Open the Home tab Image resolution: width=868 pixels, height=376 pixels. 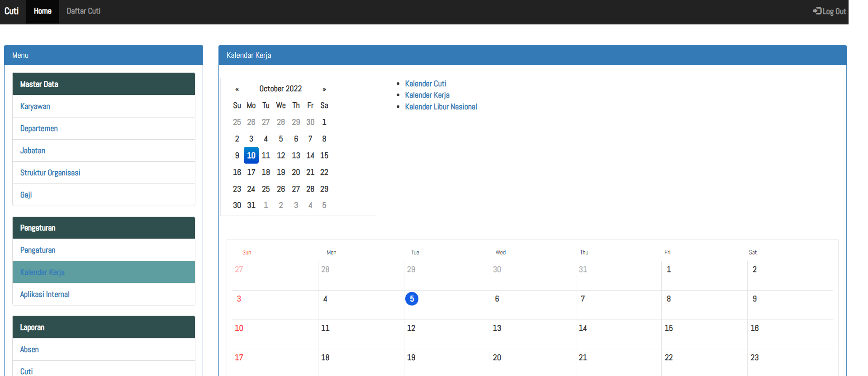43,11
